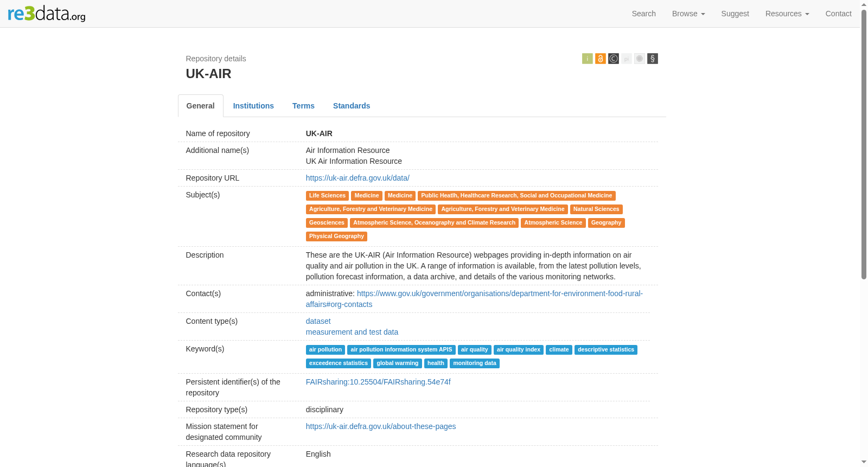The width and height of the screenshot is (868, 467).
Task: Click the global warming keyword tag
Action: point(398,363)
